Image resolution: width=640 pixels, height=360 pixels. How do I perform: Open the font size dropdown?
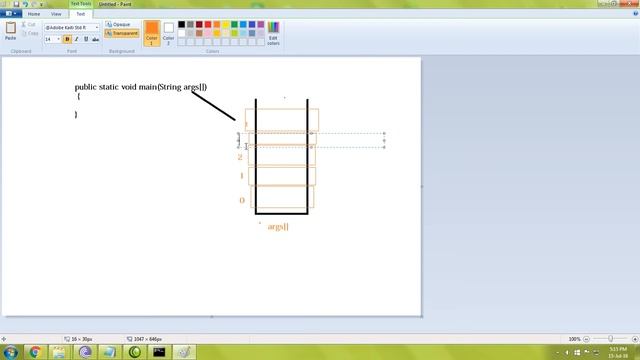coord(58,39)
